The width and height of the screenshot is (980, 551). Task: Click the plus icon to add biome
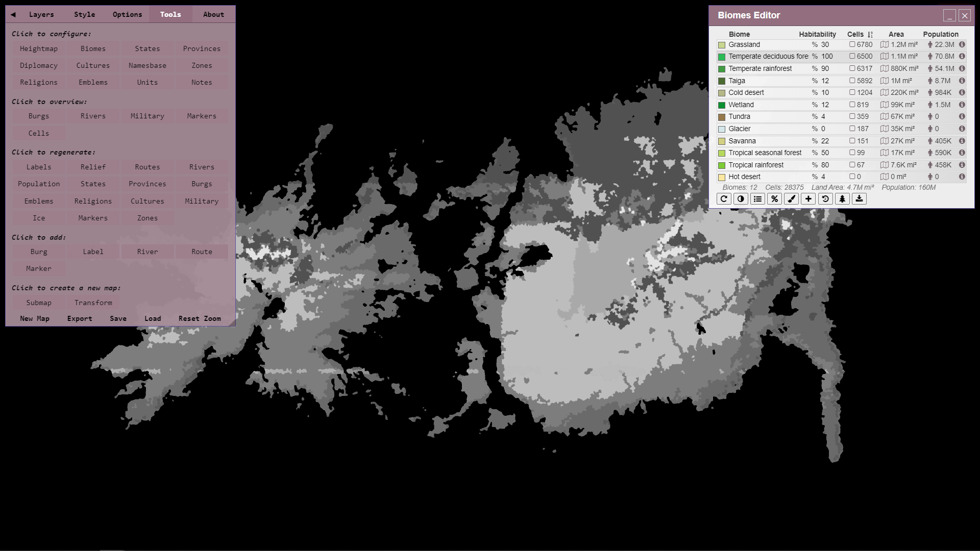pyautogui.click(x=808, y=199)
